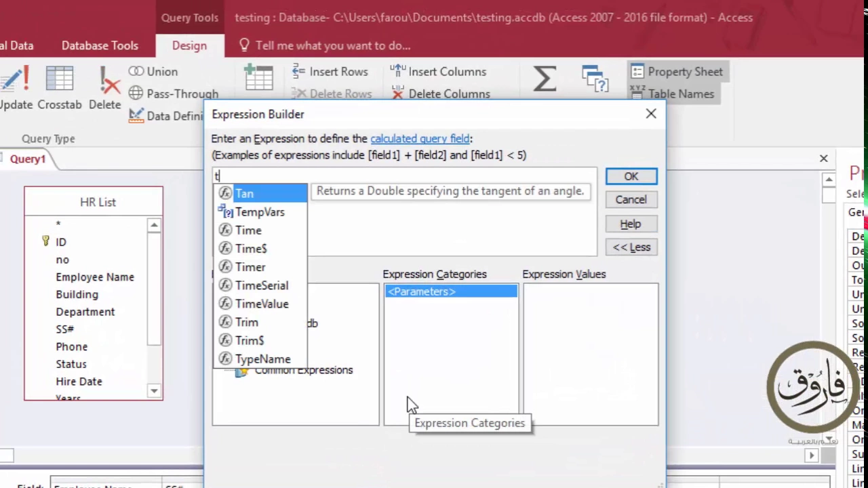Click the primary key icon next to ID

tap(45, 241)
